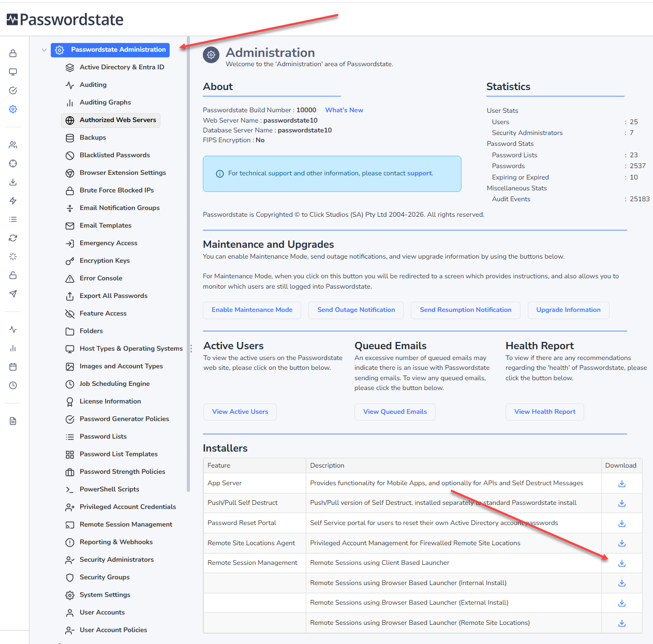
Task: Open Job Scheduling Engine
Action: click(x=108, y=384)
